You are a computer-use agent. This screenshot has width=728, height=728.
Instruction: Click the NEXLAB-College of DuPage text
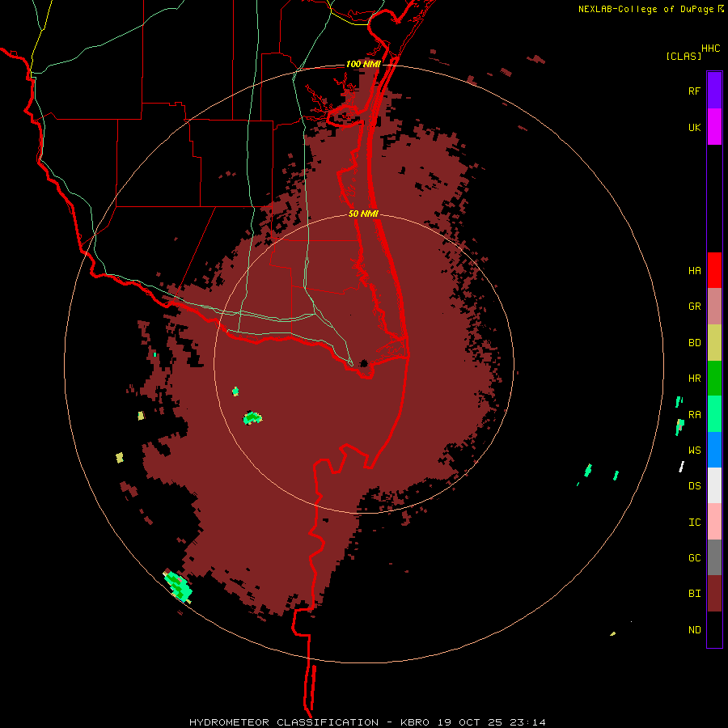click(x=647, y=9)
